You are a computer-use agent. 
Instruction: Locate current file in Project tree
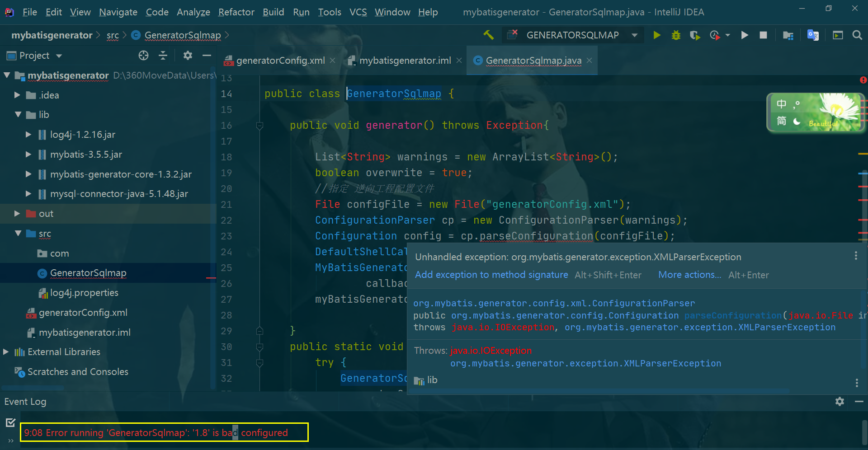click(x=143, y=55)
